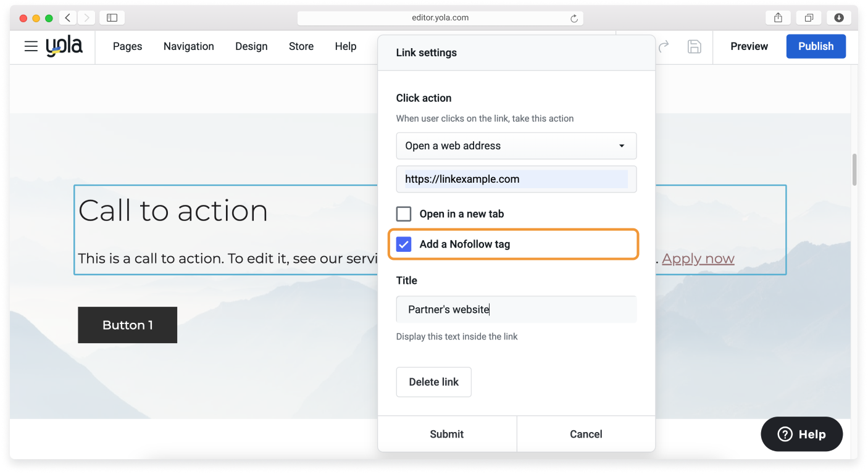The image size is (868, 474).
Task: Click the save floppy disk icon
Action: (x=695, y=46)
